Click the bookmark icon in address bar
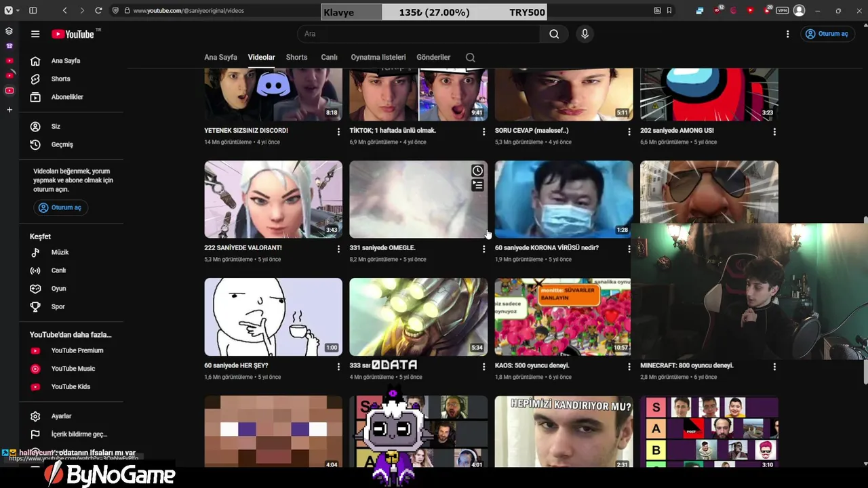Viewport: 868px width, 488px height. 669,11
